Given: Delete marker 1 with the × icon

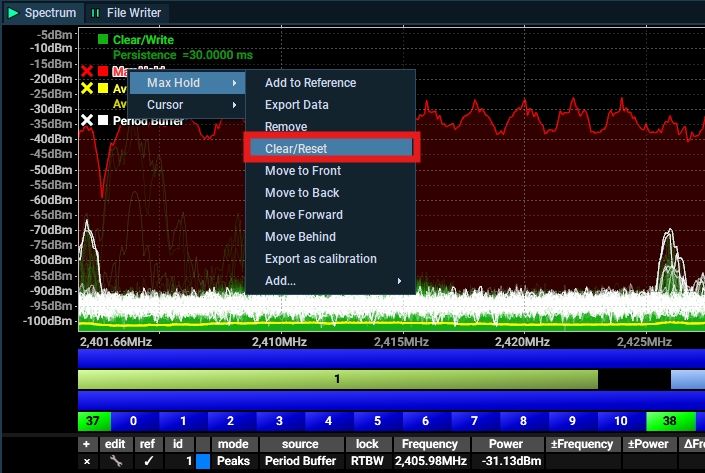Looking at the screenshot, I should pos(86,461).
